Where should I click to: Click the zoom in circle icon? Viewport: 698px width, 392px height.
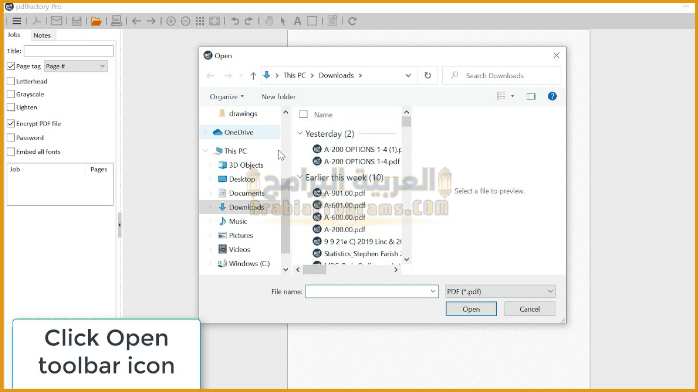(x=171, y=21)
